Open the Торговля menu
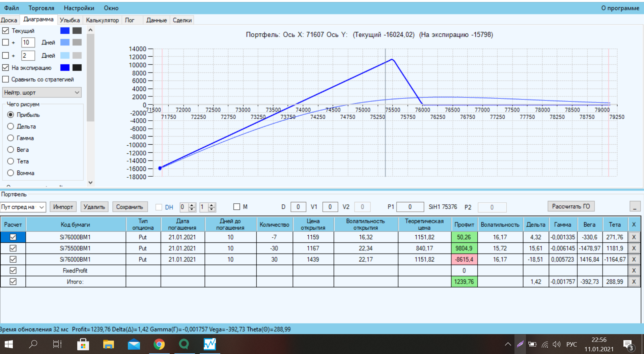Screen dimensions: 644x354 pyautogui.click(x=41, y=8)
